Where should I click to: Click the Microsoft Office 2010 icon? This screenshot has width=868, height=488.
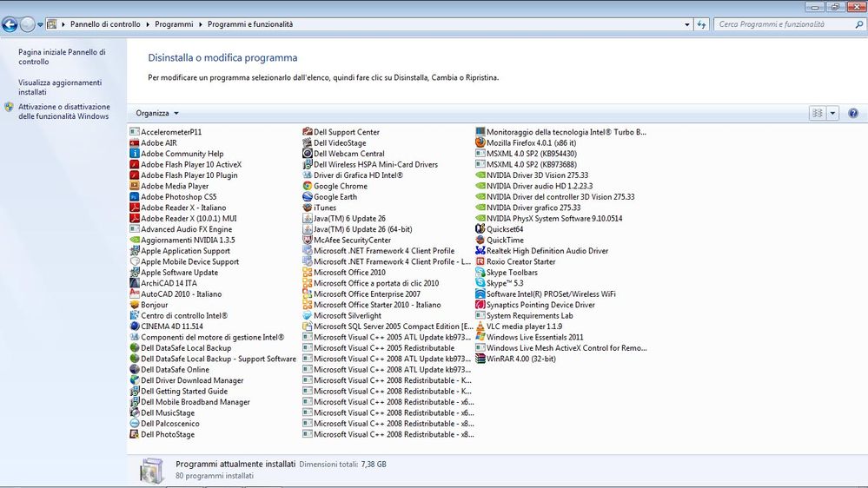coord(308,272)
